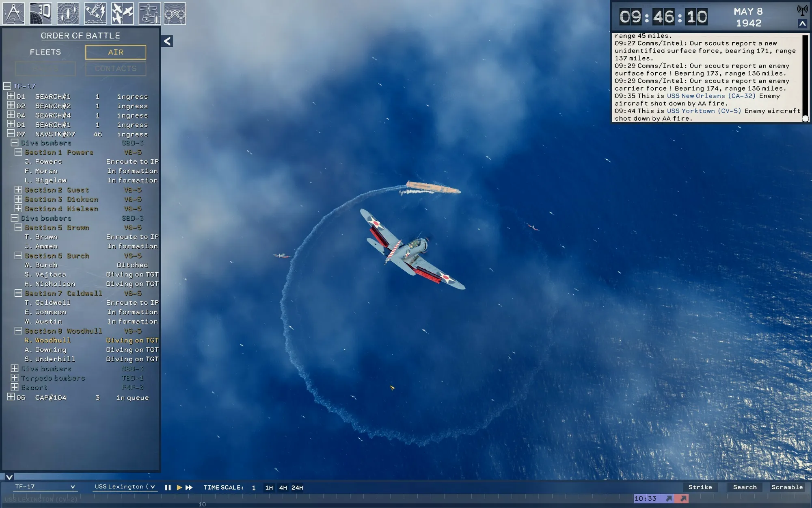Screen dimensions: 812x508
Task: Click the blue launch arrow on the timeline
Action: 669,498
